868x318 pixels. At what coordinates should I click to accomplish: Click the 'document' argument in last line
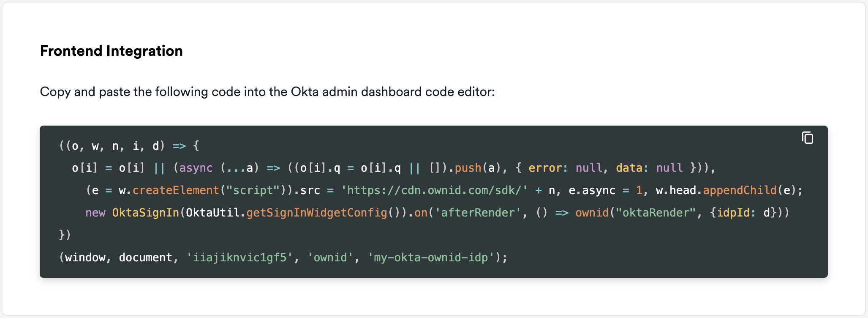[145, 258]
